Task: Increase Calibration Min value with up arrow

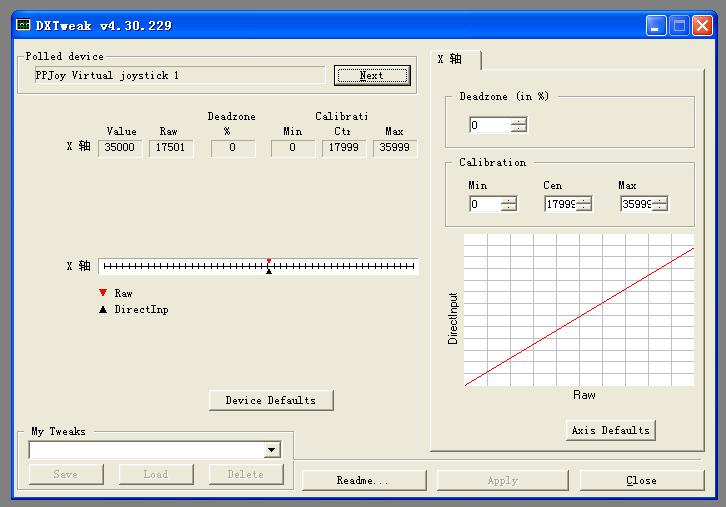Action: point(509,200)
